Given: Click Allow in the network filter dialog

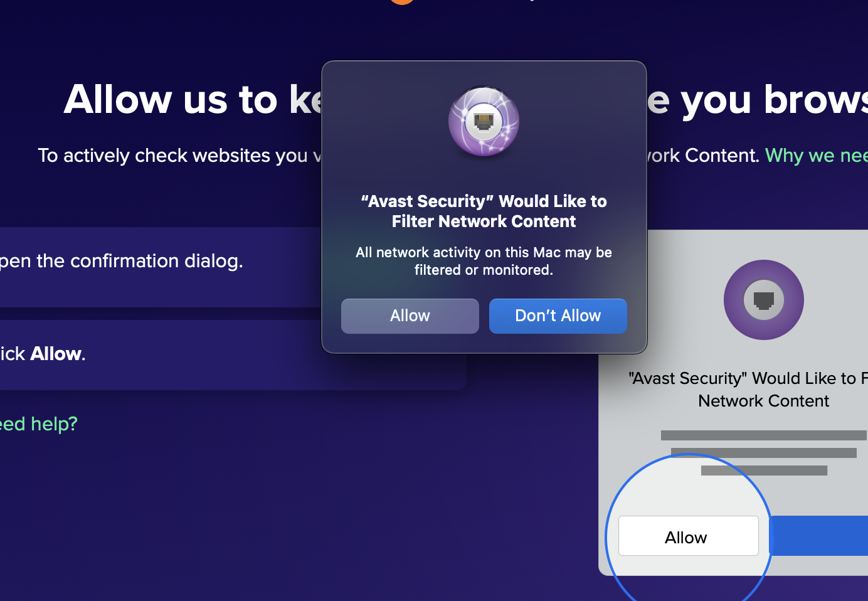Looking at the screenshot, I should point(410,316).
